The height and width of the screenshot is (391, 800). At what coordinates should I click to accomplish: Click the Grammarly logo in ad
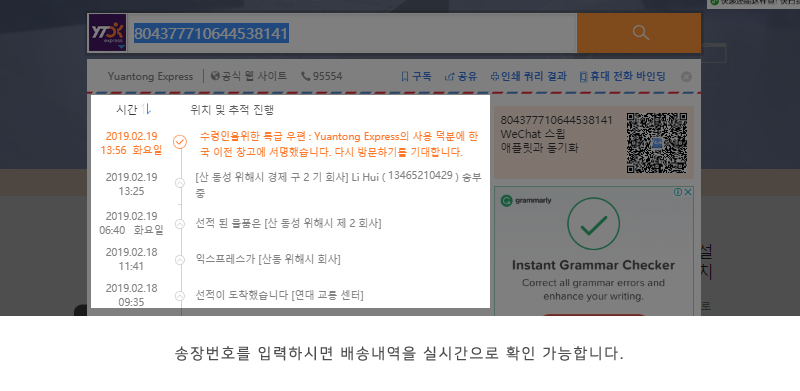tap(526, 201)
